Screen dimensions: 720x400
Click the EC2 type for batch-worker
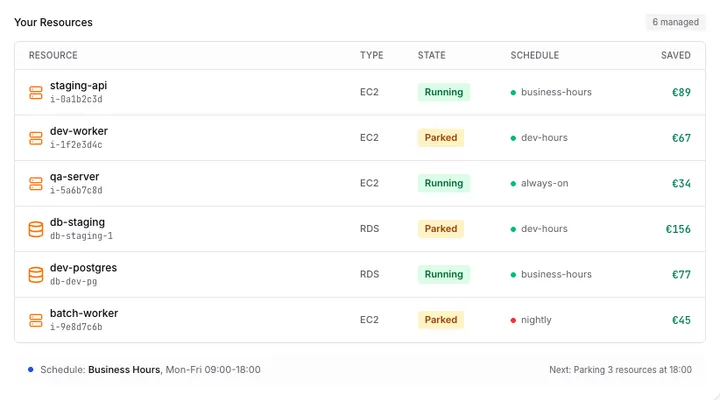pos(369,320)
